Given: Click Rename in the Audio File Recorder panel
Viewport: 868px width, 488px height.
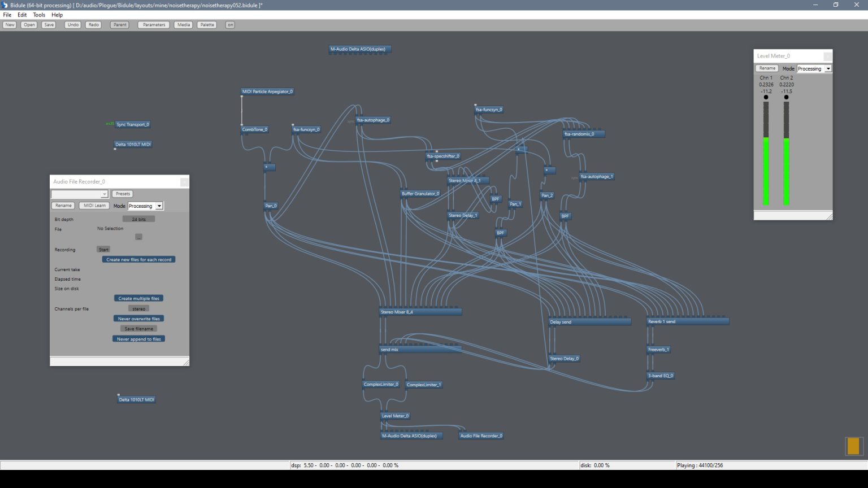Looking at the screenshot, I should [x=63, y=206].
